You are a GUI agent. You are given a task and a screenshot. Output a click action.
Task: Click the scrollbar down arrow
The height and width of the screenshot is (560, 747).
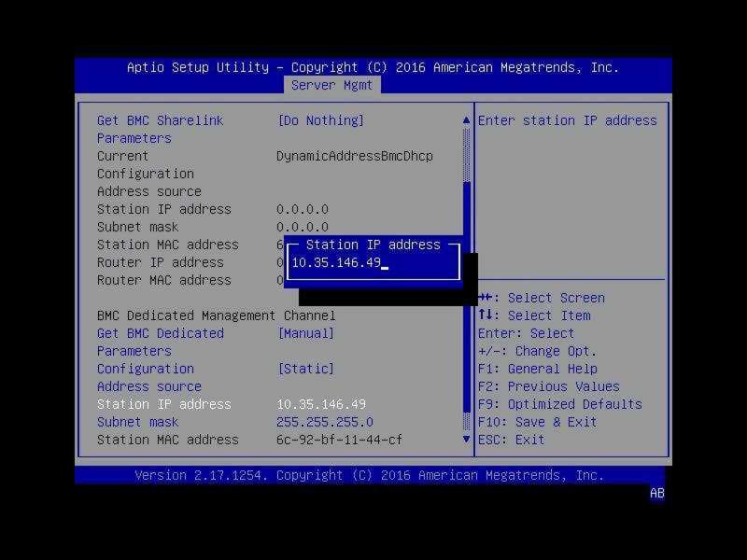(x=467, y=439)
